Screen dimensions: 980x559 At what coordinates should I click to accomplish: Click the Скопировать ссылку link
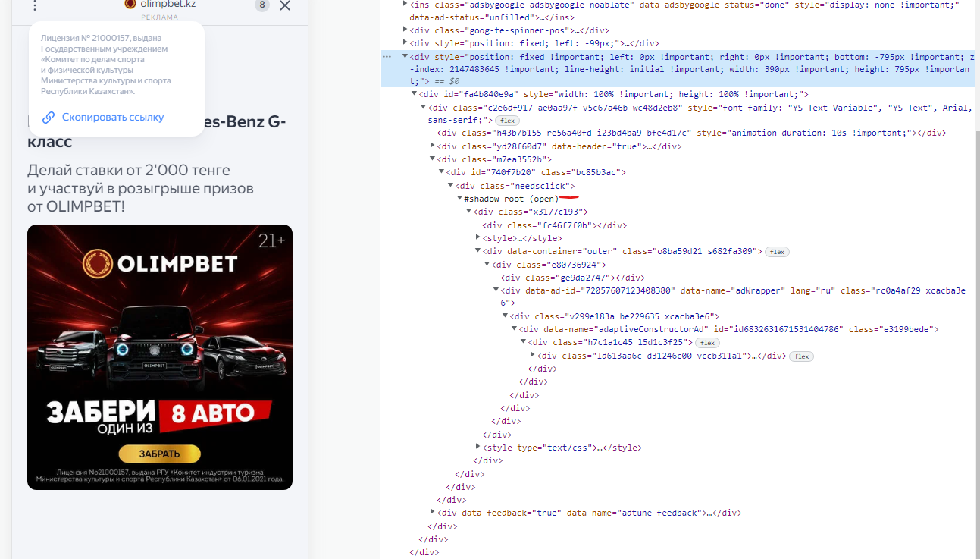[x=113, y=118]
